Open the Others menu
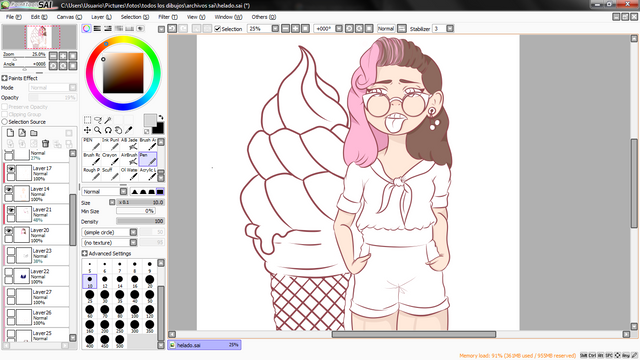640x360 pixels. tap(264, 17)
